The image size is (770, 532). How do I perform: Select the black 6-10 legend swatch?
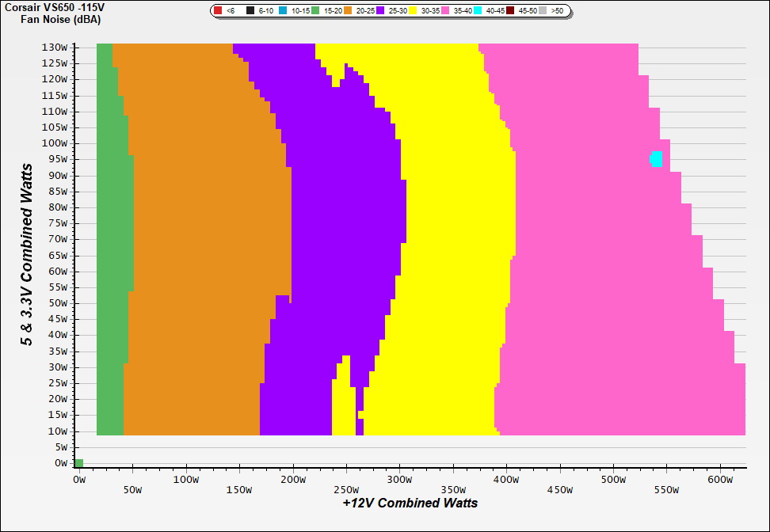tap(250, 11)
